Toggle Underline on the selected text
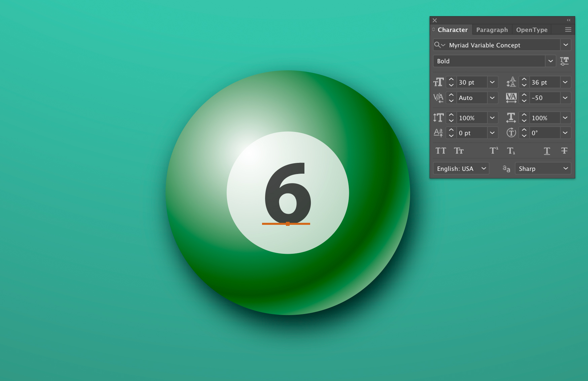The height and width of the screenshot is (381, 588). click(x=547, y=151)
